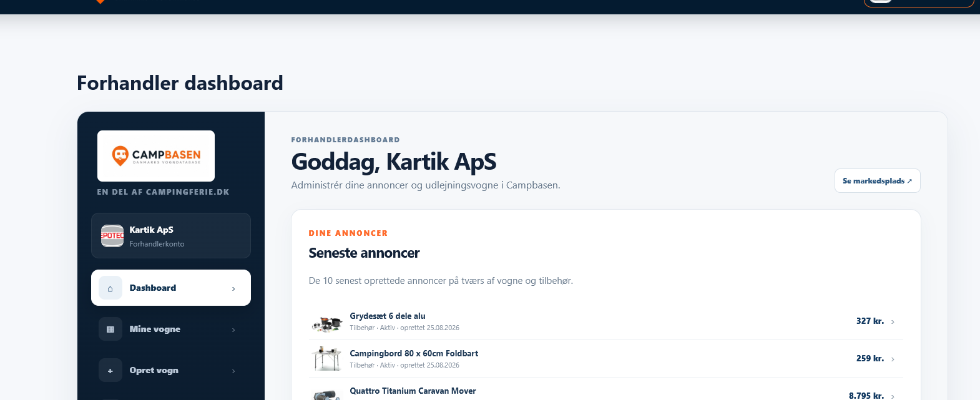Click EN DEL AF CAMPINGFERIE.DK text
The width and height of the screenshot is (980, 400).
(163, 192)
